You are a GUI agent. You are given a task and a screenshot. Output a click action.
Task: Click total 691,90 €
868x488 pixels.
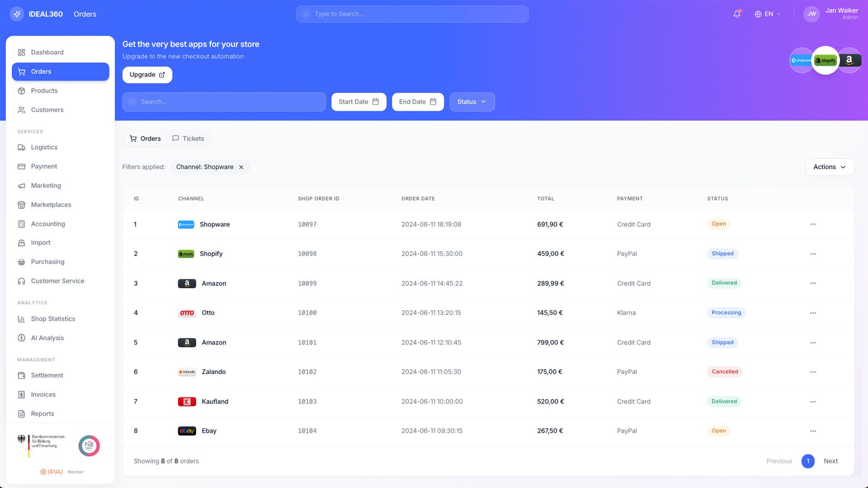[x=550, y=225]
